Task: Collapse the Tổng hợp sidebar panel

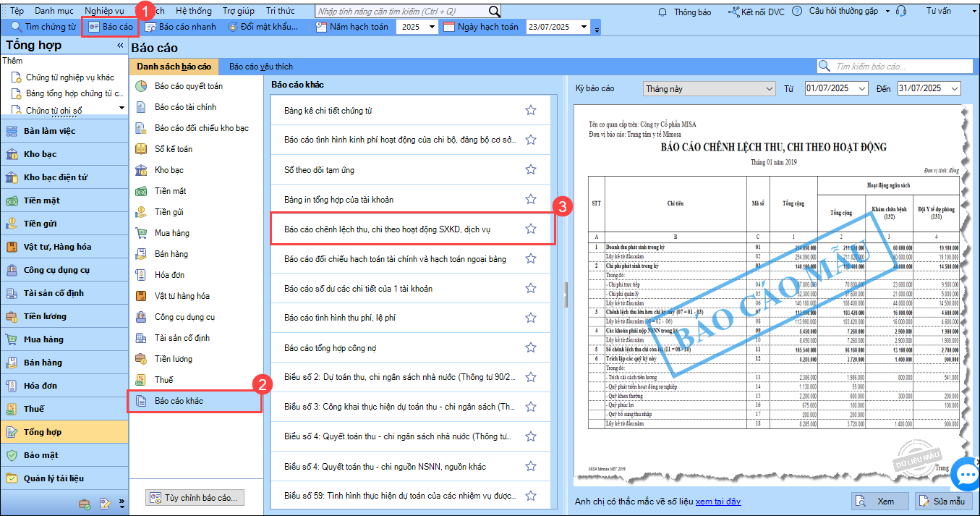Action: 120,46
